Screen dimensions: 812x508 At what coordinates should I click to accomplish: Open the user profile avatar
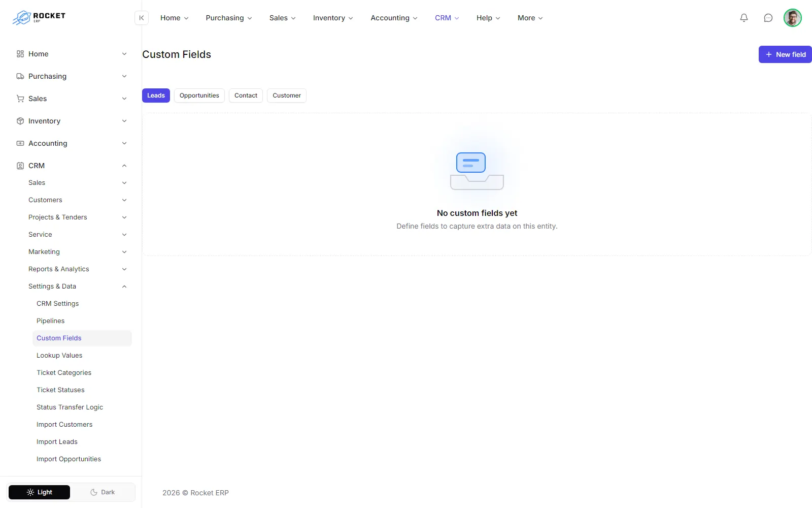793,18
